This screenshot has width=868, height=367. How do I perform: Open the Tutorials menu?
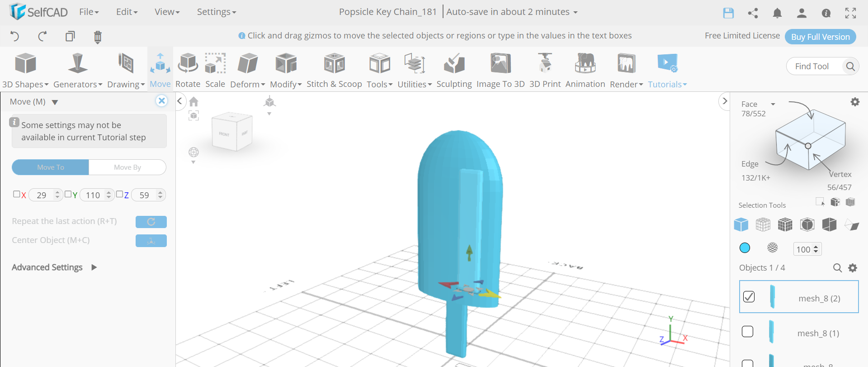(x=667, y=70)
